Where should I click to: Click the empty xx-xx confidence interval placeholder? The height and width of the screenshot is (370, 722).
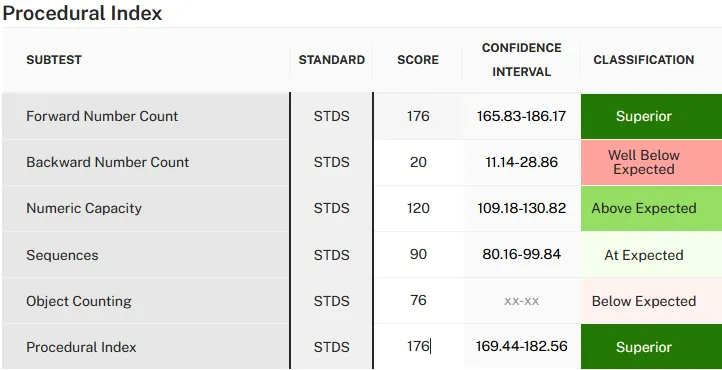pyautogui.click(x=522, y=301)
